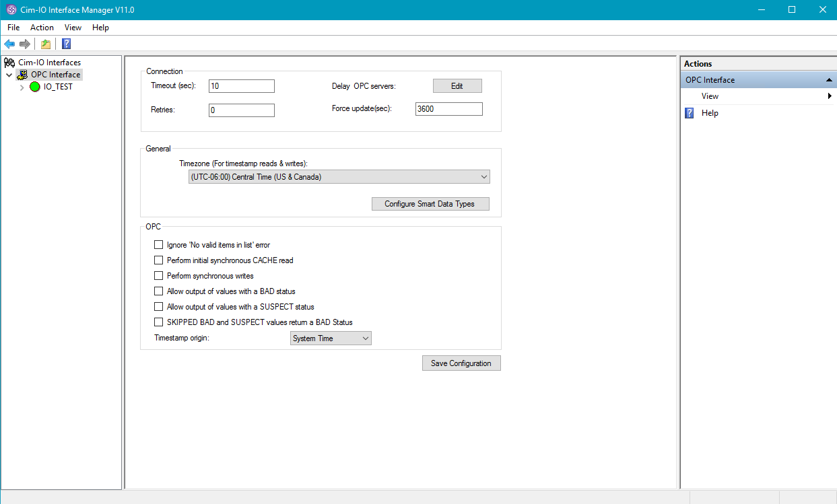Toggle Perform synchronous writes checkbox

click(x=159, y=276)
